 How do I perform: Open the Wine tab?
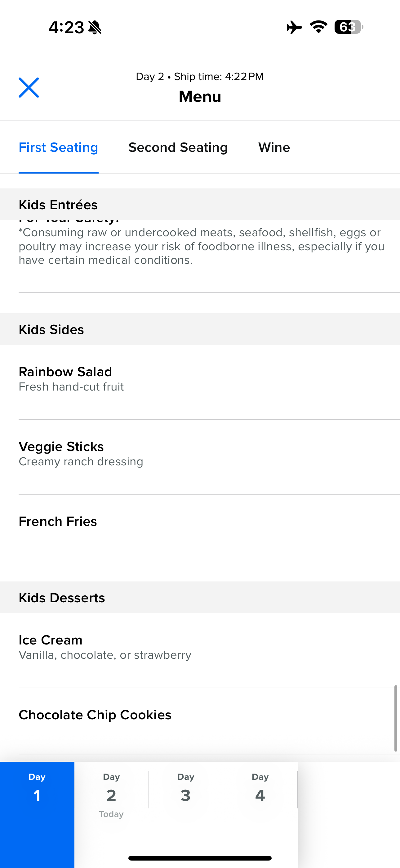pyautogui.click(x=274, y=147)
